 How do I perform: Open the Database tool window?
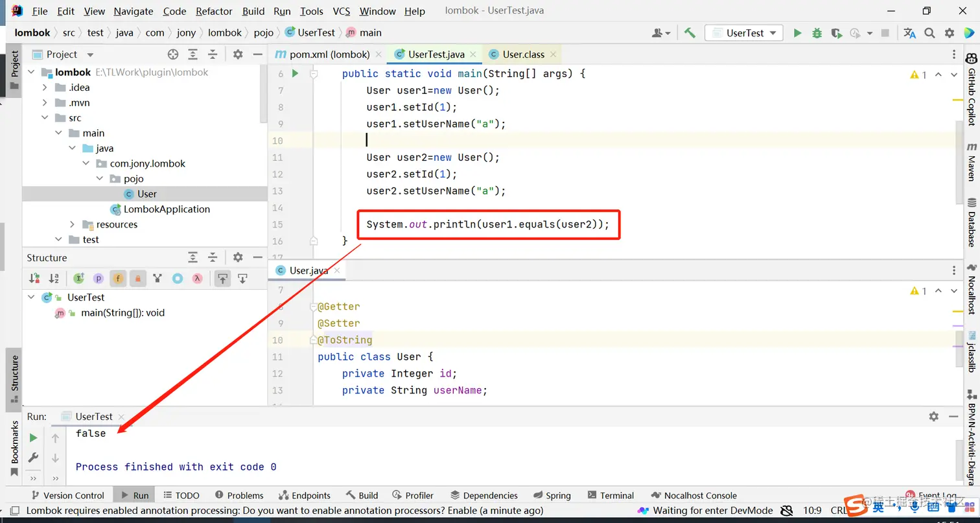click(972, 222)
